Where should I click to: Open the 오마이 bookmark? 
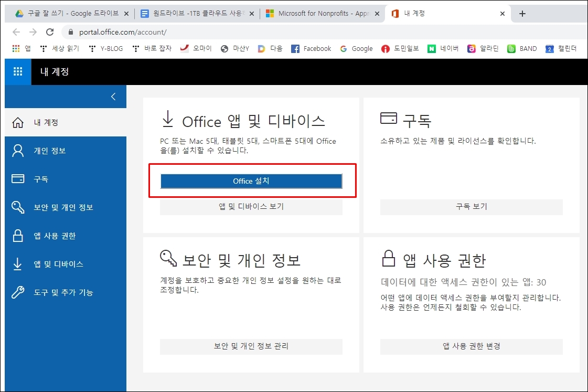pyautogui.click(x=196, y=49)
